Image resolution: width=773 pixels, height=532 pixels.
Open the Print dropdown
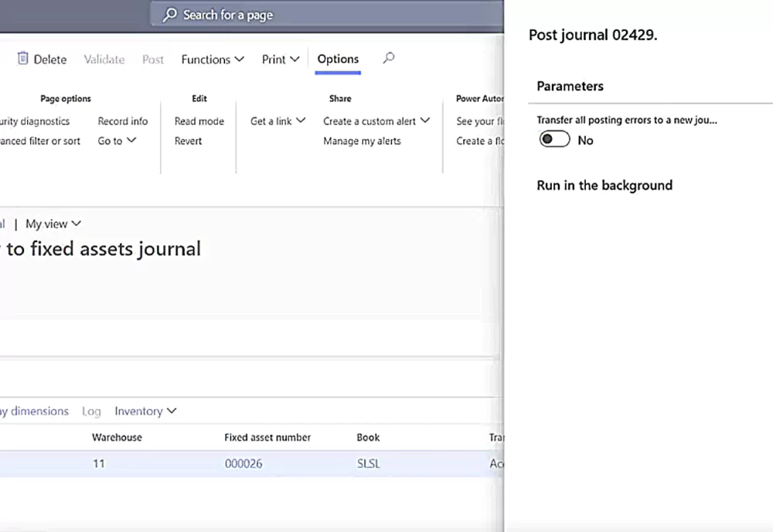[280, 59]
